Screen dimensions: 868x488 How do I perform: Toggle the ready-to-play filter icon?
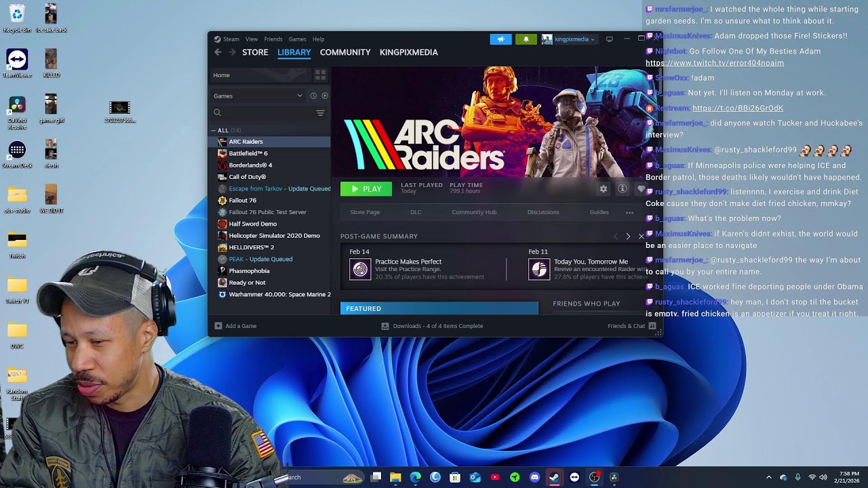pyautogui.click(x=325, y=96)
